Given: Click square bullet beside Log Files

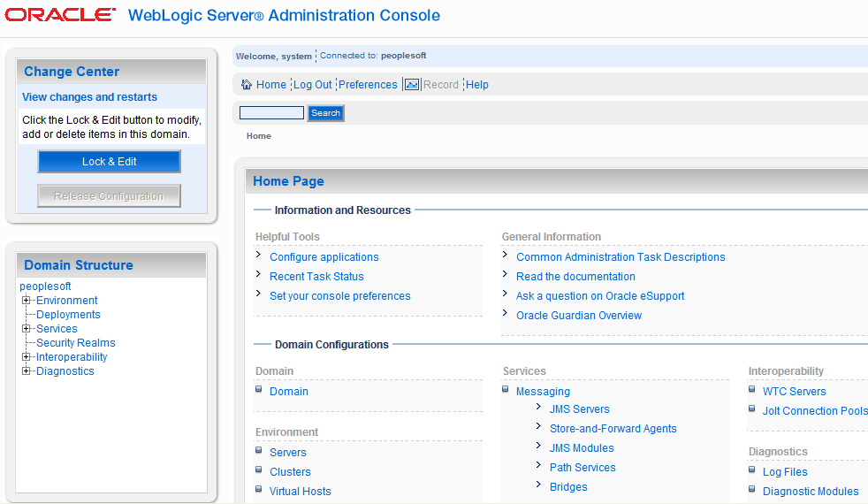Looking at the screenshot, I should (751, 470).
